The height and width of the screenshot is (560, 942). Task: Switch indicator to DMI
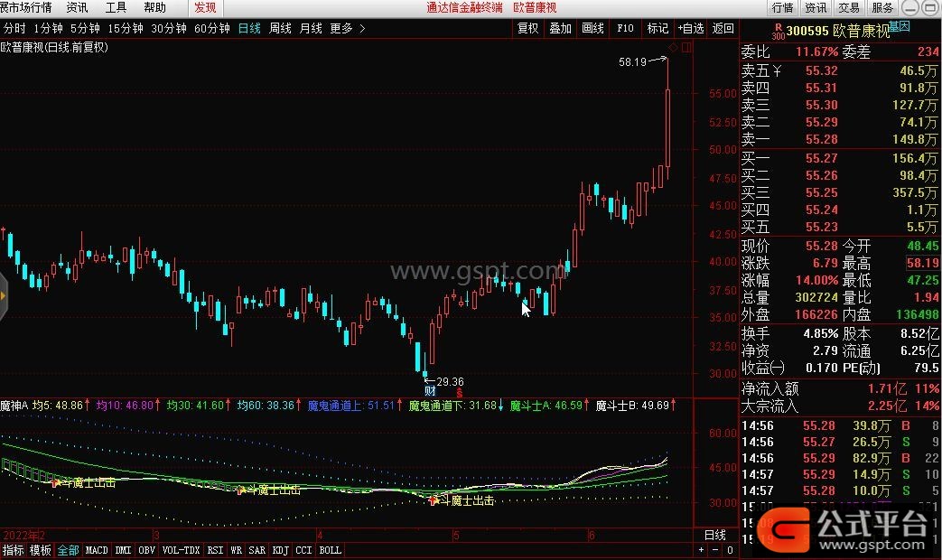pyautogui.click(x=123, y=550)
